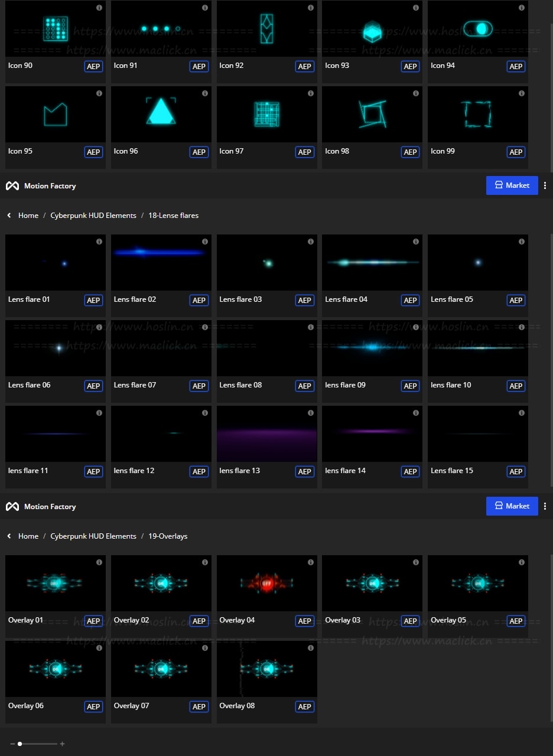Go to Home in the 19-Overlays breadcrumb
The height and width of the screenshot is (756, 553).
(28, 536)
